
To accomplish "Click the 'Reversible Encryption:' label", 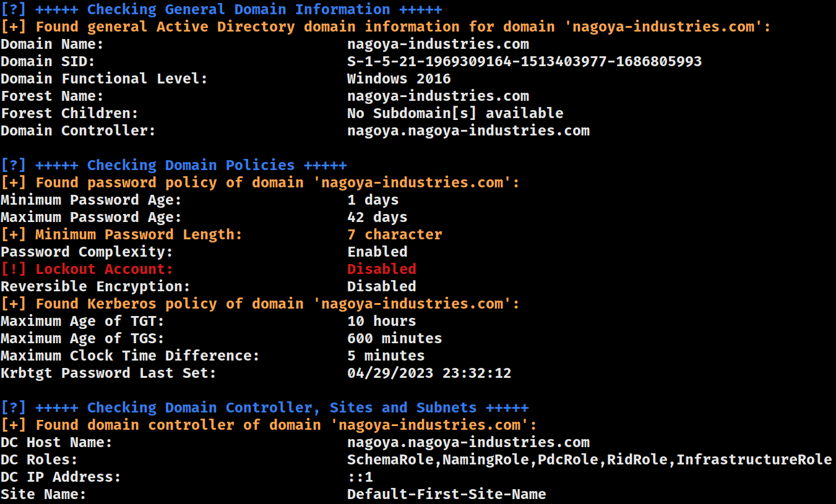I will [95, 287].
